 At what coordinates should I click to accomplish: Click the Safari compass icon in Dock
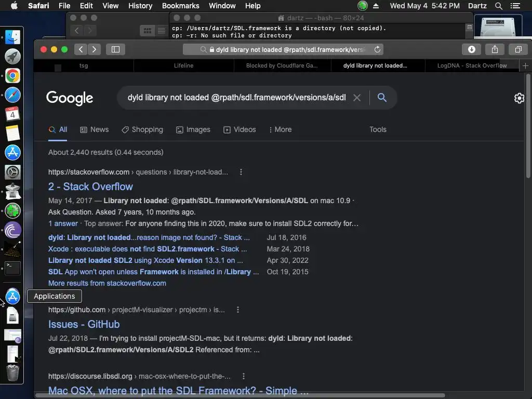pyautogui.click(x=12, y=95)
